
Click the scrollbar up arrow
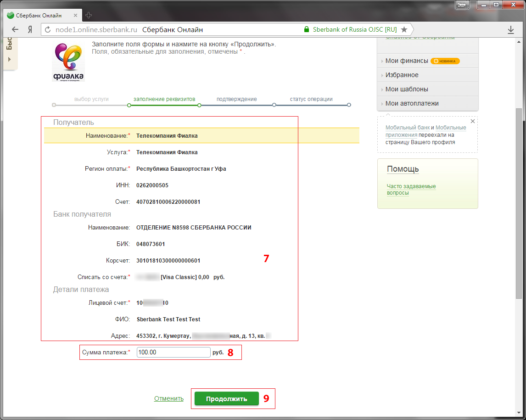(x=519, y=41)
